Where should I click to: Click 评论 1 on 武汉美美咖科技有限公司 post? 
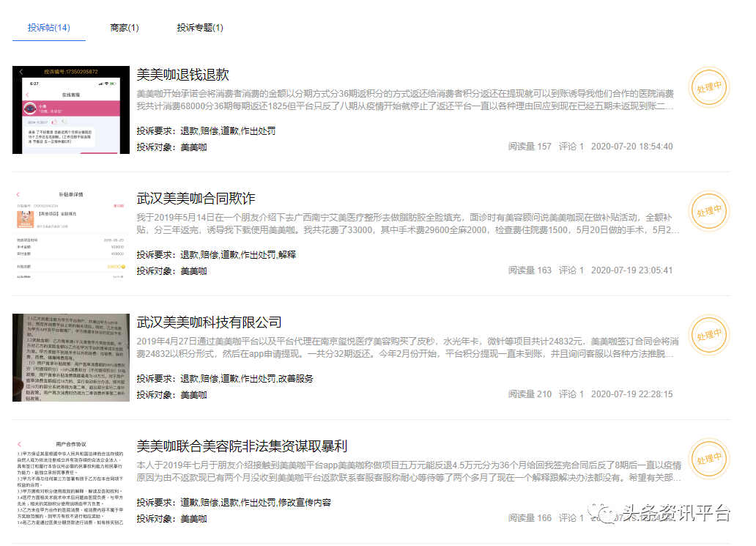tap(571, 394)
